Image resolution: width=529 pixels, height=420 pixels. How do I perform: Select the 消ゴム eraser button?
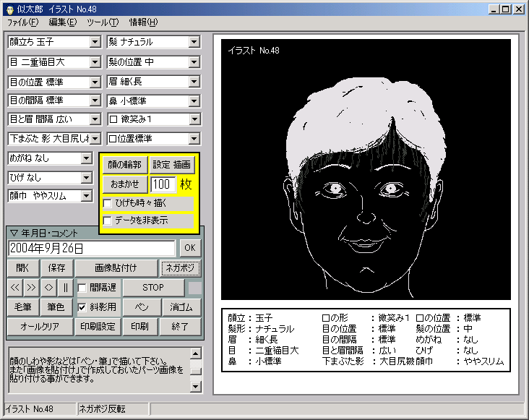(181, 307)
